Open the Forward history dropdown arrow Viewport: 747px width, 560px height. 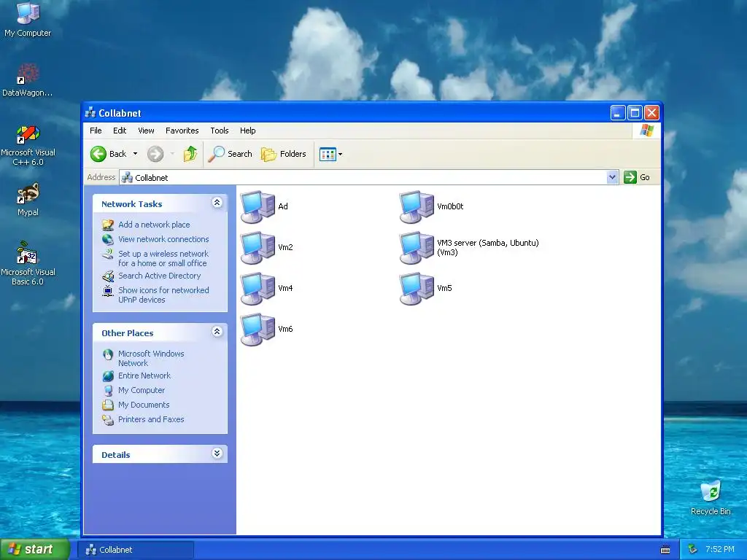[x=172, y=154]
